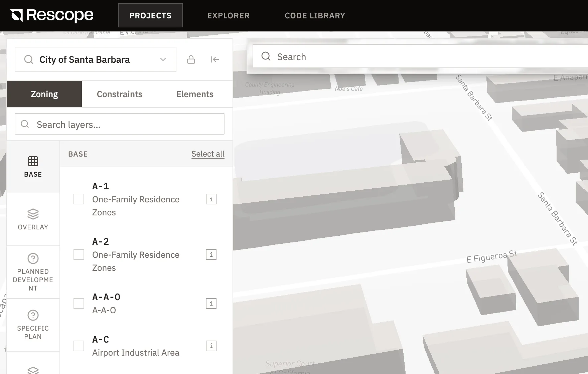Click the Rescope logo
Image resolution: width=588 pixels, height=374 pixels.
(x=52, y=15)
